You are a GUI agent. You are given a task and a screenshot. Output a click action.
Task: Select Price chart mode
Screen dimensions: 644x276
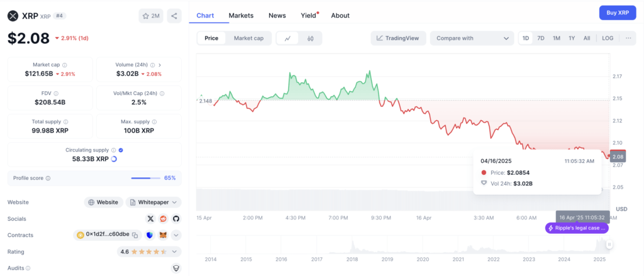211,38
